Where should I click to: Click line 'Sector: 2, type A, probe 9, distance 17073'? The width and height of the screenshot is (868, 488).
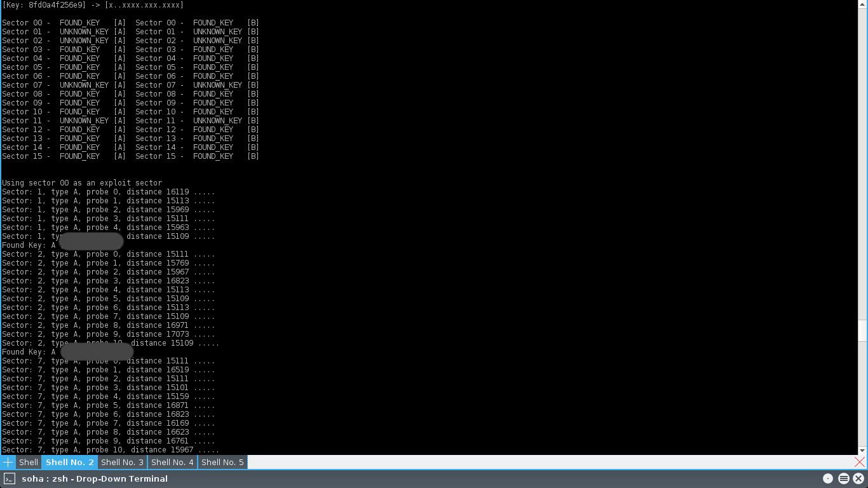coord(108,334)
